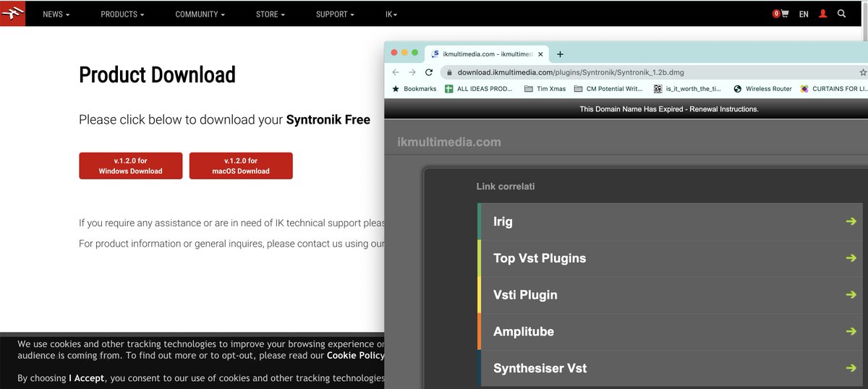
Task: Click the Chrome back arrow
Action: tap(396, 72)
